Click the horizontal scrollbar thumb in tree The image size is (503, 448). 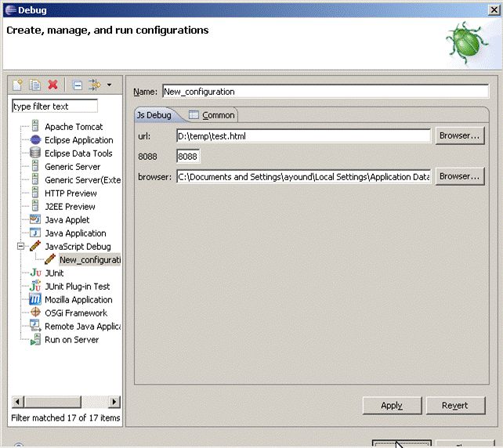click(x=53, y=402)
